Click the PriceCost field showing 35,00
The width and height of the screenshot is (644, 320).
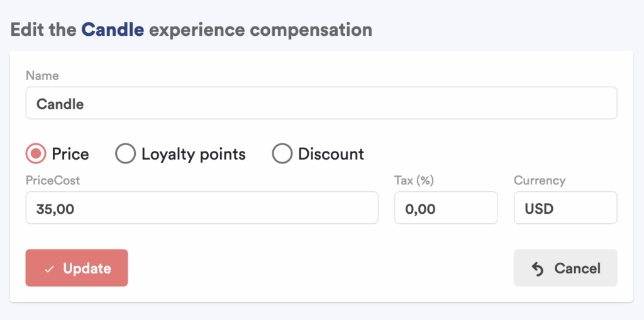(201, 208)
